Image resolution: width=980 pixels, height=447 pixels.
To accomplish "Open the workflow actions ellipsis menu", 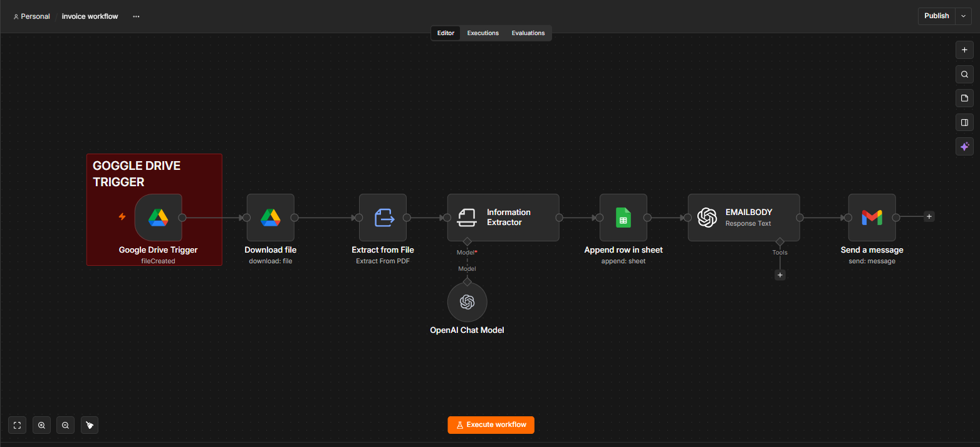I will [x=136, y=16].
